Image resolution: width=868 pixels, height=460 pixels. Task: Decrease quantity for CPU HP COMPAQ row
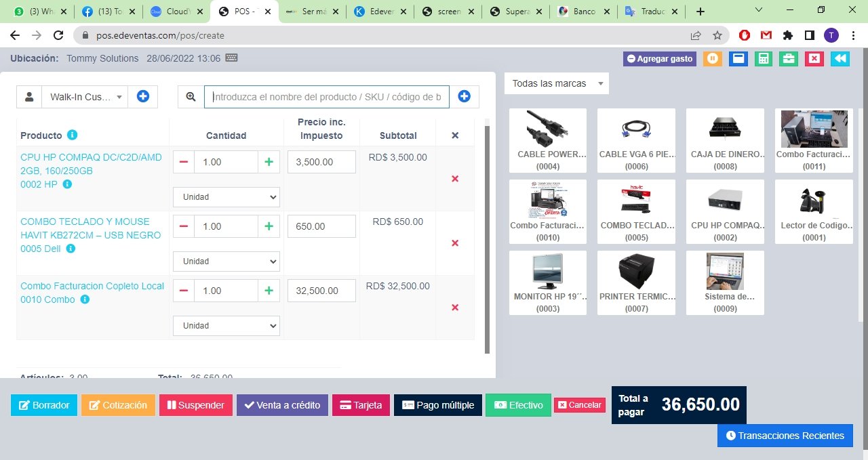pos(184,162)
